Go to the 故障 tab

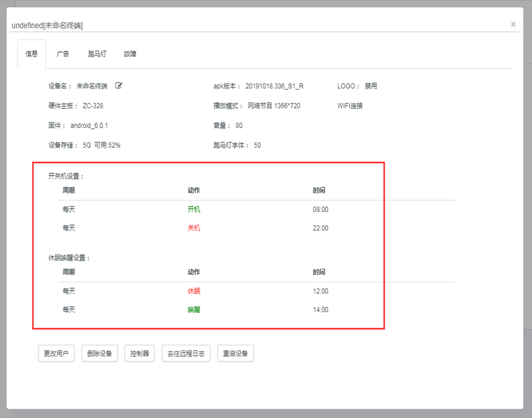(x=130, y=54)
